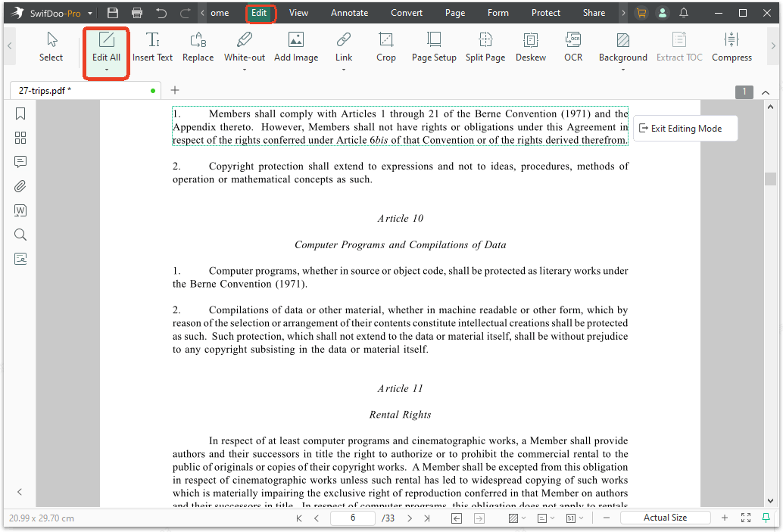Viewport: 783px width, 532px height.
Task: Collapse the left sidebar panel
Action: coord(20,492)
